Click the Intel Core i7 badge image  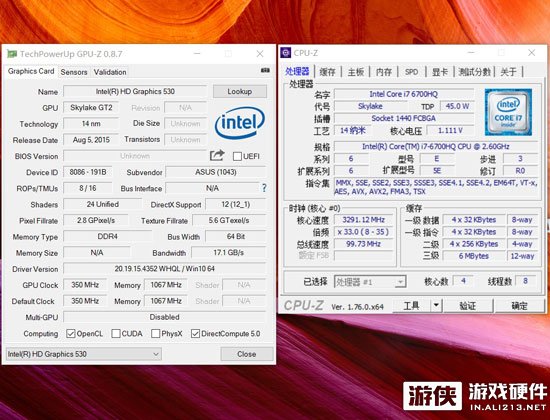(x=508, y=112)
